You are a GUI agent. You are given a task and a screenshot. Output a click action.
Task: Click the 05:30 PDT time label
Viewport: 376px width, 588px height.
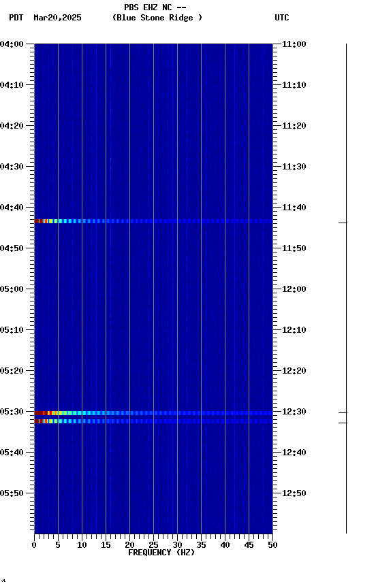coord(12,412)
